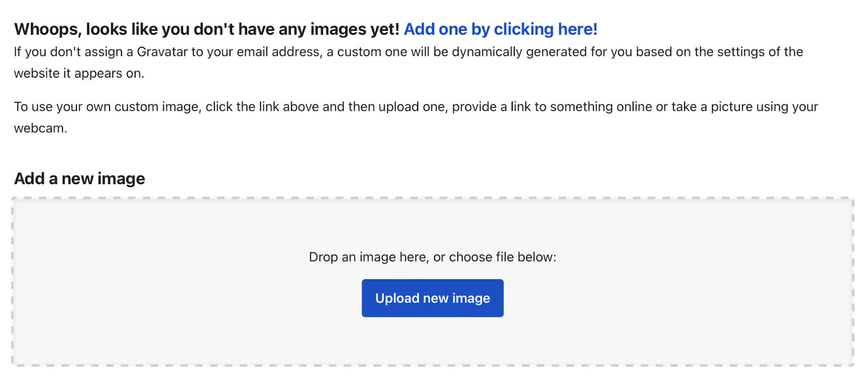
Task: Click the word 'webcam.' ending the second paragraph
Action: tap(41, 129)
